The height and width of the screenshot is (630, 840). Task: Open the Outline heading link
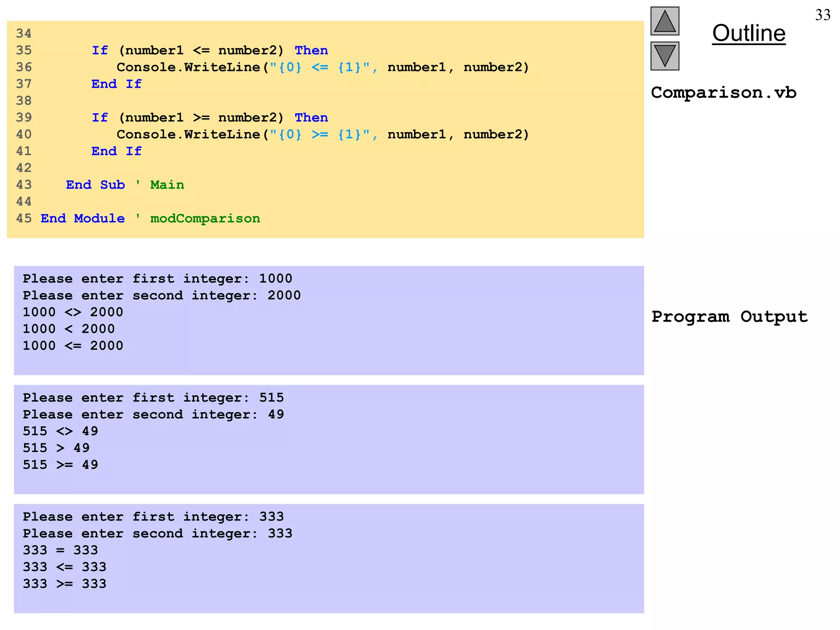click(749, 33)
